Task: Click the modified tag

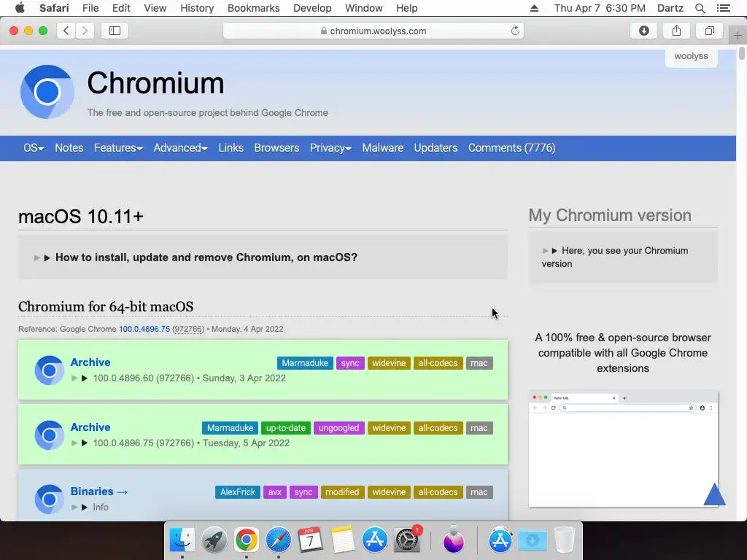Action: click(342, 492)
